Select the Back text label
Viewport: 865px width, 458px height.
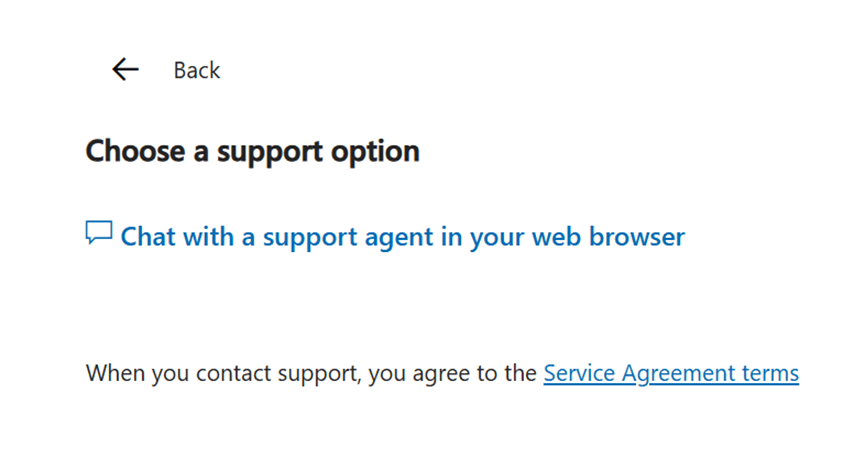196,71
